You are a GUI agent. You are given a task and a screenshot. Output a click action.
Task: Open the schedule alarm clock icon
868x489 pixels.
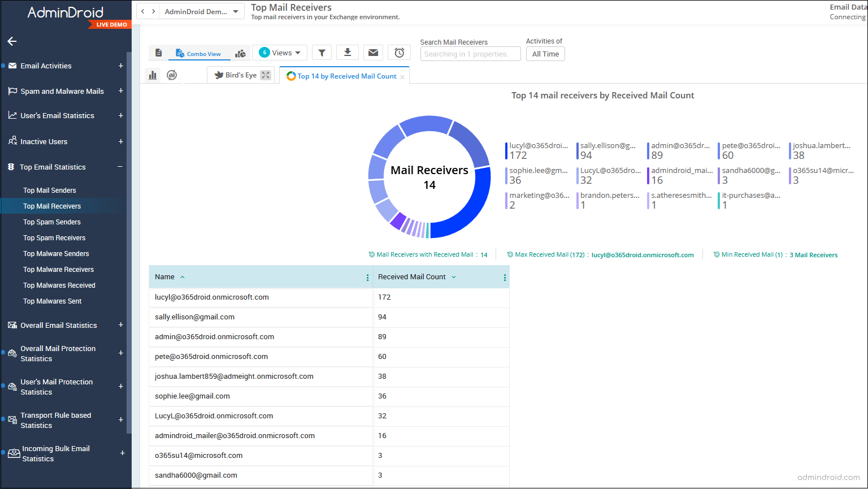pos(399,52)
